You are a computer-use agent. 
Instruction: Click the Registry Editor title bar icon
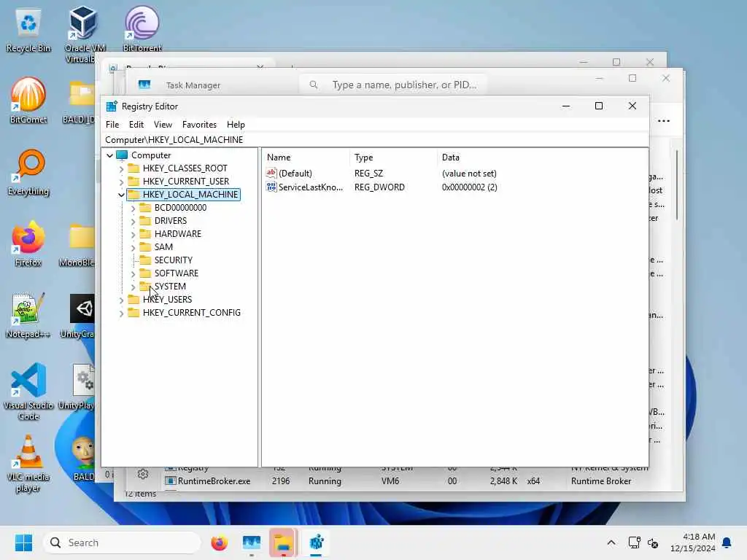(x=112, y=106)
